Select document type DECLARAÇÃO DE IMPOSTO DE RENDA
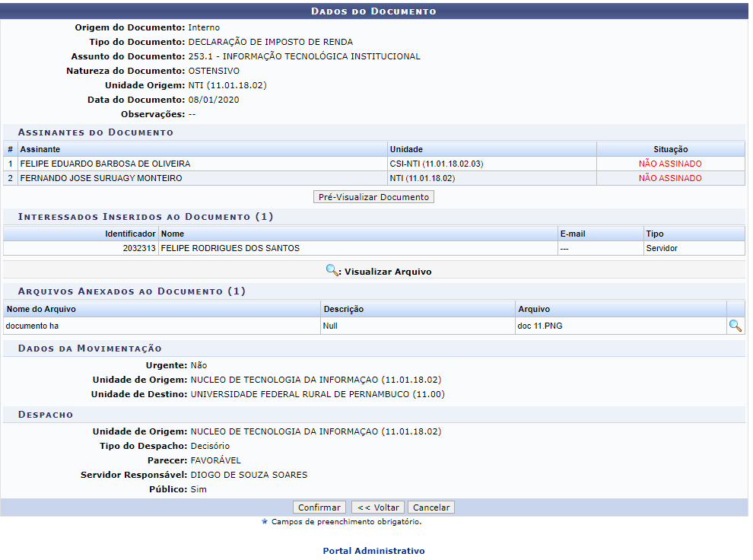753x560 pixels. pos(270,42)
